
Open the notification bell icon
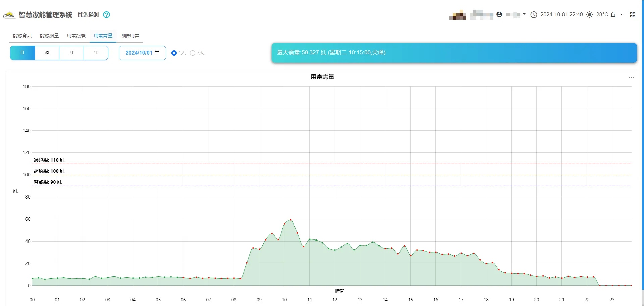pos(613,15)
